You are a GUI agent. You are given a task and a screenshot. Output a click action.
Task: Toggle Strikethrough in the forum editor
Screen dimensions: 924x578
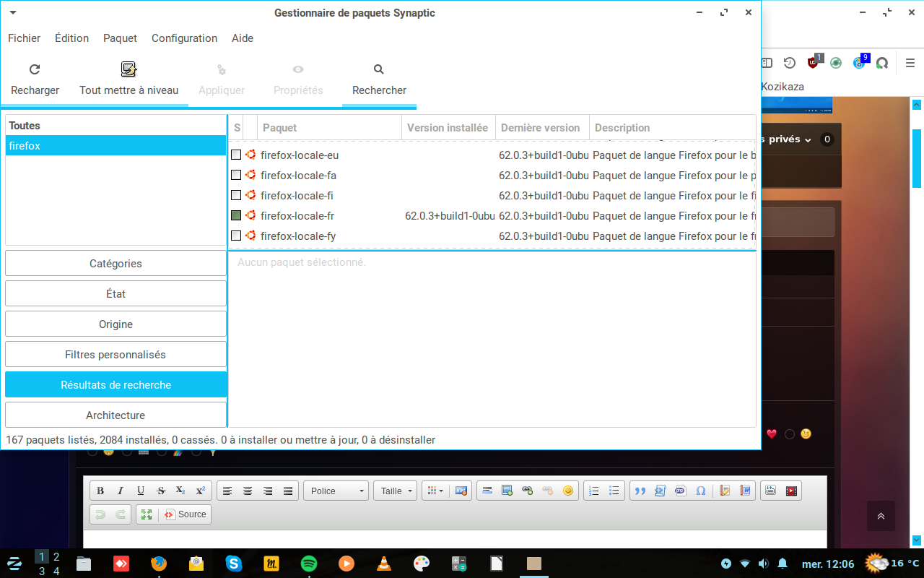[161, 491]
